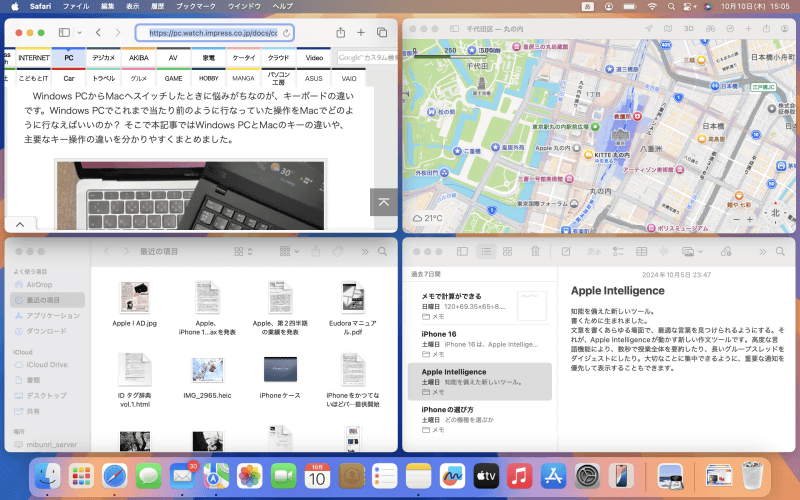Viewport: 800px width, 500px height.
Task: Zoom in on the map with plus
Action: point(749,219)
